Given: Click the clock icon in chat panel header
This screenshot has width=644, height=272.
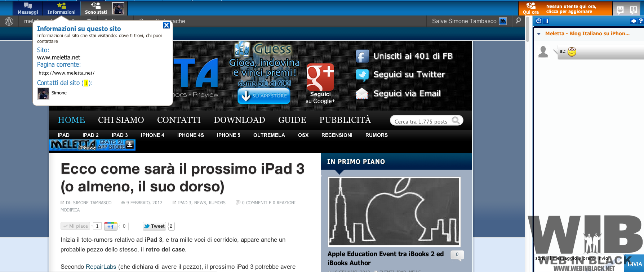Looking at the screenshot, I should 539,21.
